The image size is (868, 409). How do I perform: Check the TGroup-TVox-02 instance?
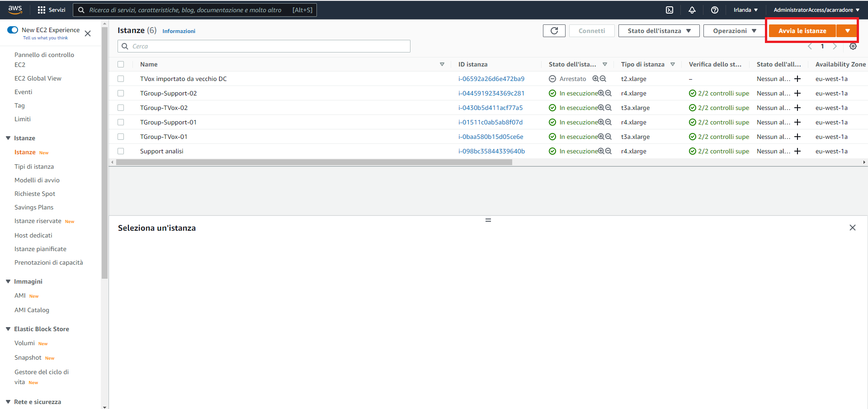coord(121,108)
